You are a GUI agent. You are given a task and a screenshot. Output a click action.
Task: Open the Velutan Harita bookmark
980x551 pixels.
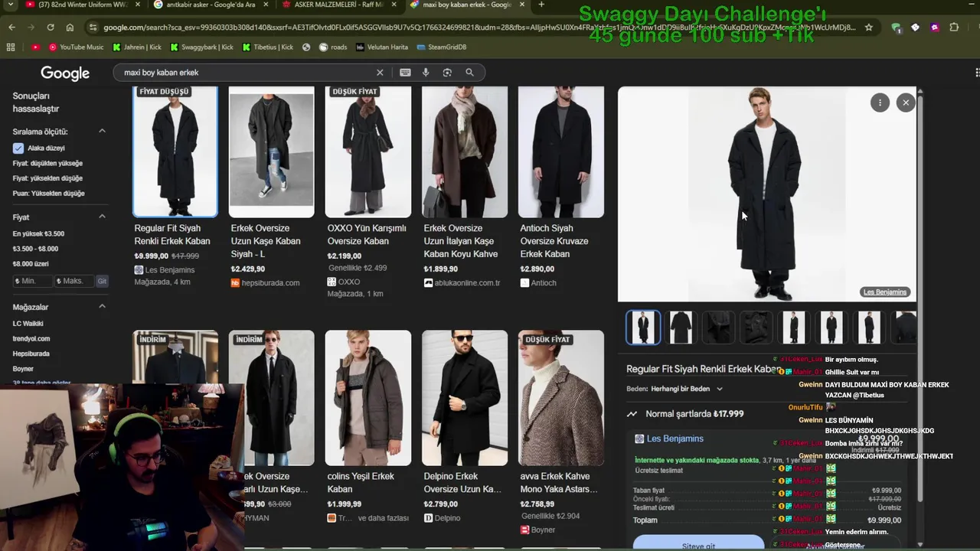[382, 47]
